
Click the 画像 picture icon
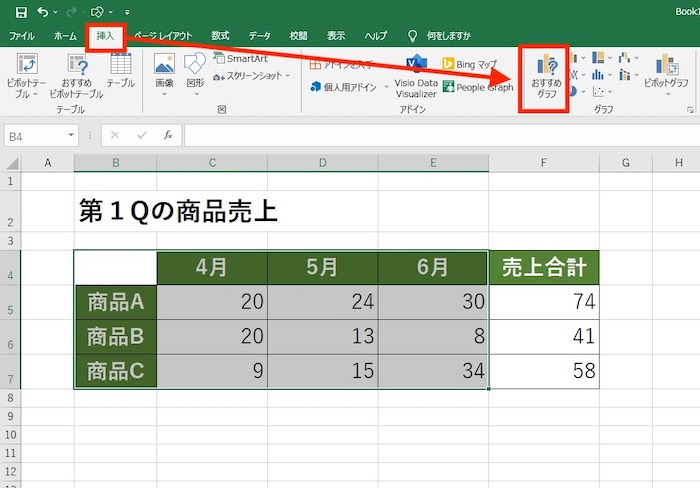coord(164,64)
